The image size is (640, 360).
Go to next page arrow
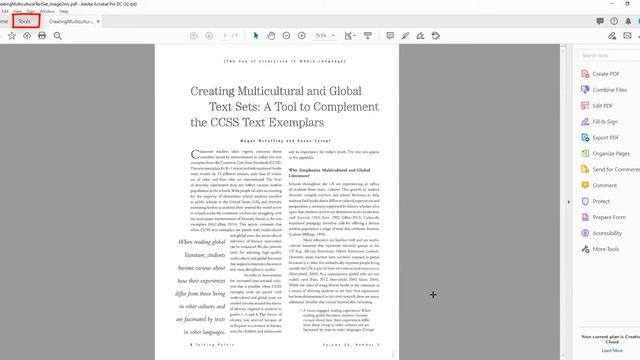pyautogui.click(x=209, y=36)
